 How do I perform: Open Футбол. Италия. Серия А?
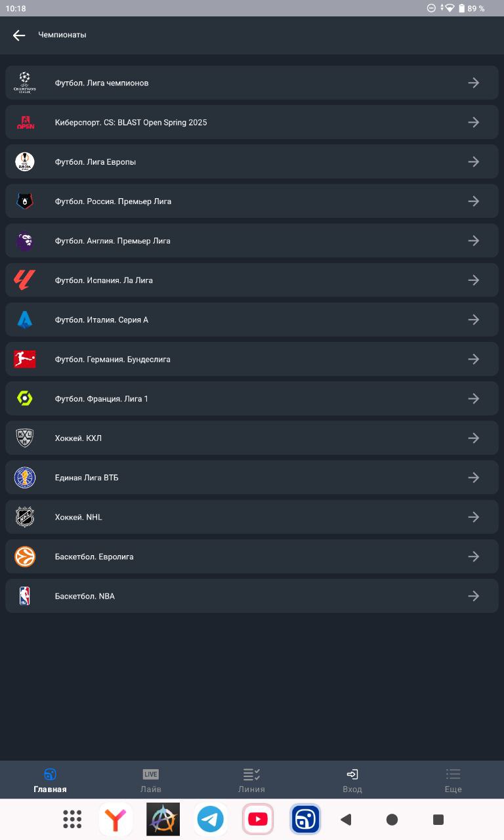pyautogui.click(x=252, y=320)
